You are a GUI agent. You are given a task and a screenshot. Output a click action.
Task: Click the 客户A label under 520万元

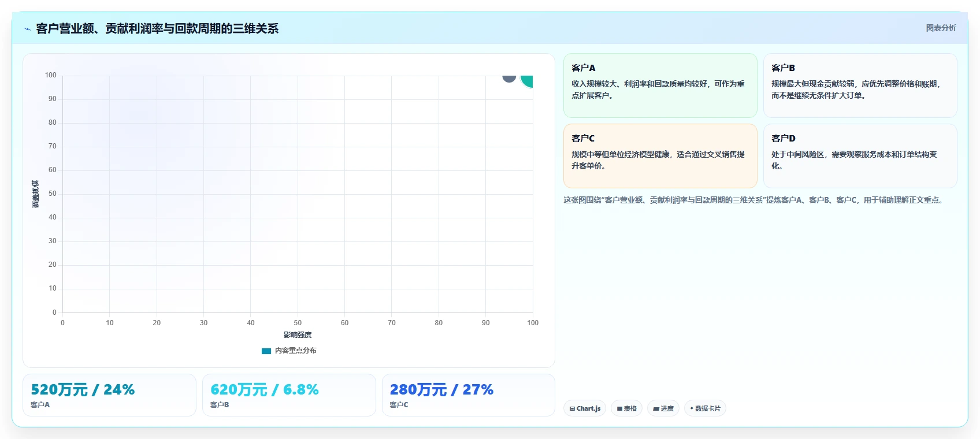(x=40, y=405)
